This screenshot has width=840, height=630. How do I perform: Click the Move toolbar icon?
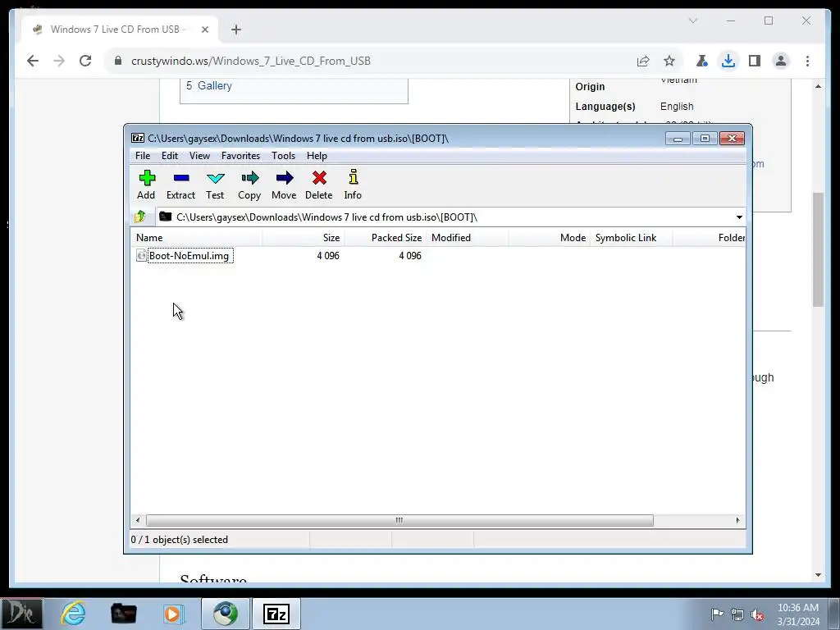[284, 185]
